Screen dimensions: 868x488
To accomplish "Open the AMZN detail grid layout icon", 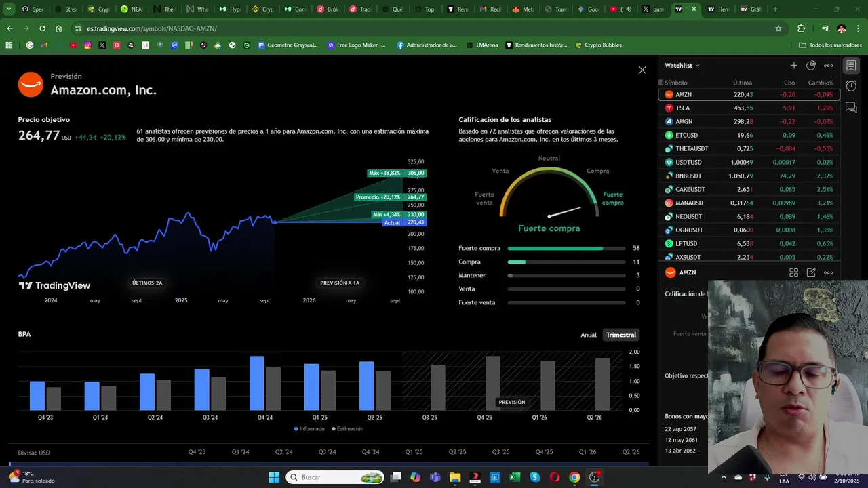I will (793, 272).
